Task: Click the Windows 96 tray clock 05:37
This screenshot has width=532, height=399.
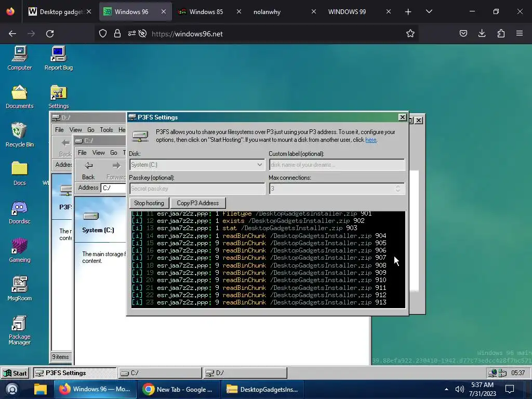Action: point(518,373)
